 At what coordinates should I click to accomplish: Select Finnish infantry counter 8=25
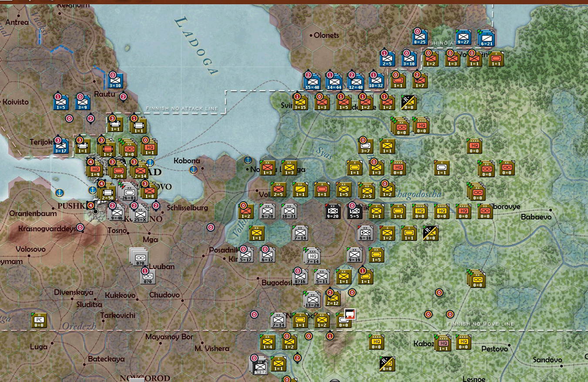point(420,37)
